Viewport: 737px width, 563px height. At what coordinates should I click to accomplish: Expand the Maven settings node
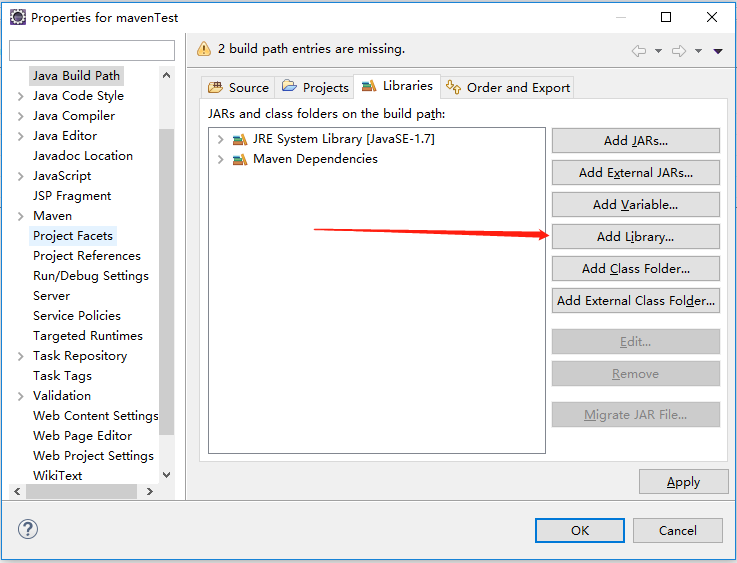(x=20, y=216)
